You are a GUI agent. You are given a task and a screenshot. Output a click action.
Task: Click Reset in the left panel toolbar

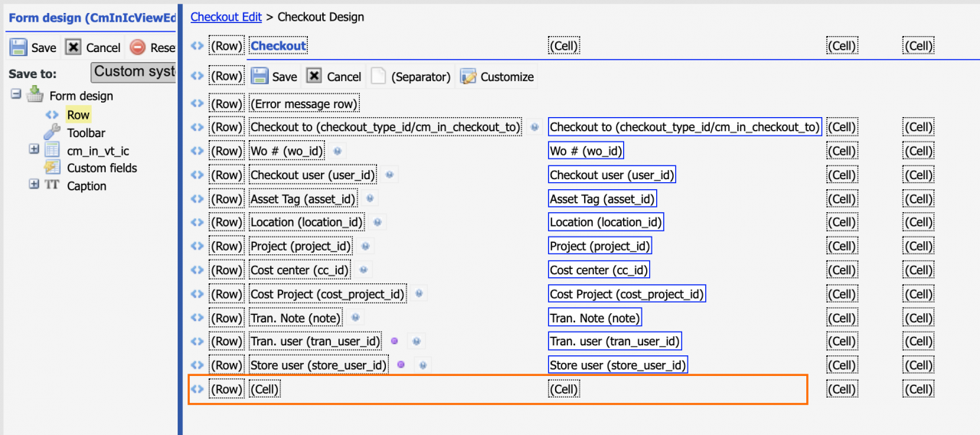click(x=152, y=47)
